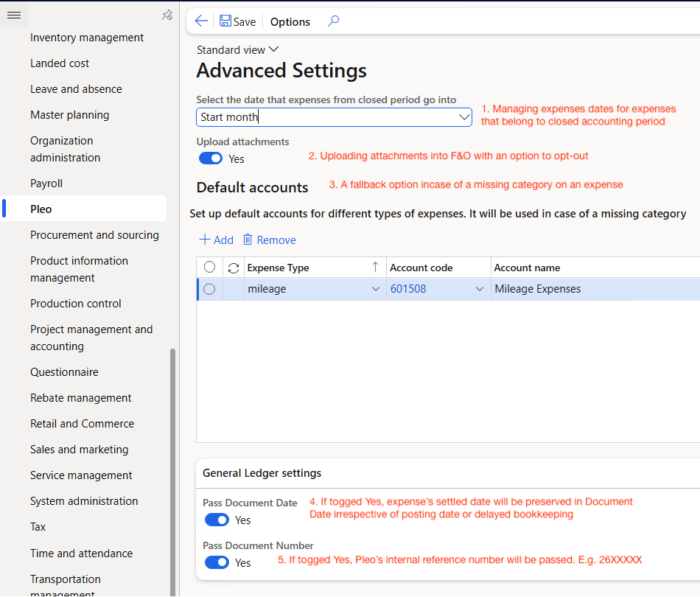Open Procurement and sourcing module
Image resolution: width=700 pixels, height=597 pixels.
coord(94,235)
